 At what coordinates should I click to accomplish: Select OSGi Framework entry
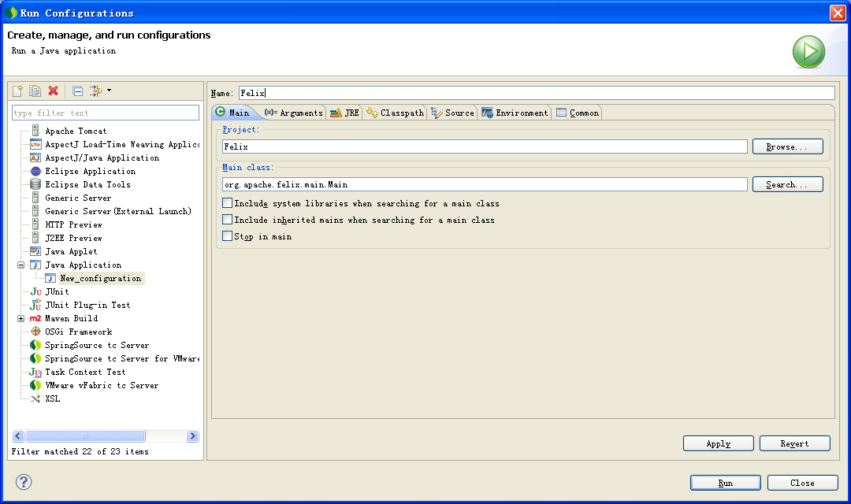(78, 332)
